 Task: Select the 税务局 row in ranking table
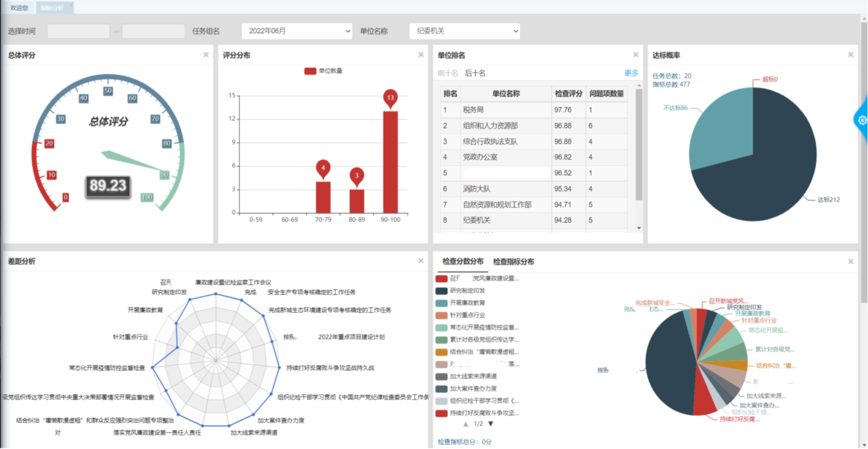[534, 110]
